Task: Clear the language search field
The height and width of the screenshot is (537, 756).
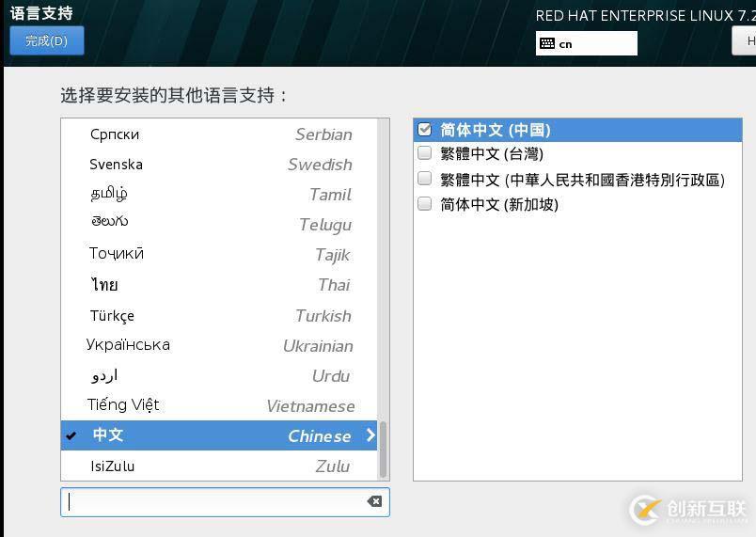Action: 374,501
